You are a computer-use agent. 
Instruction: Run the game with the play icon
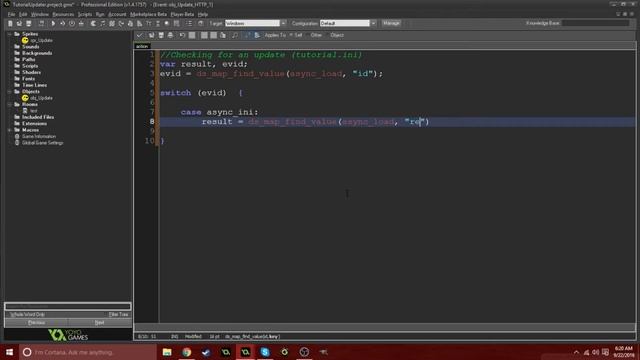[x=53, y=23]
